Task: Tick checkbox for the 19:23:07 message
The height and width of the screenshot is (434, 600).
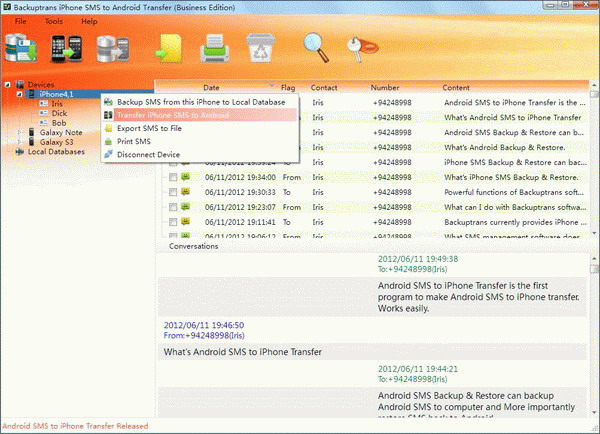Action: click(173, 207)
